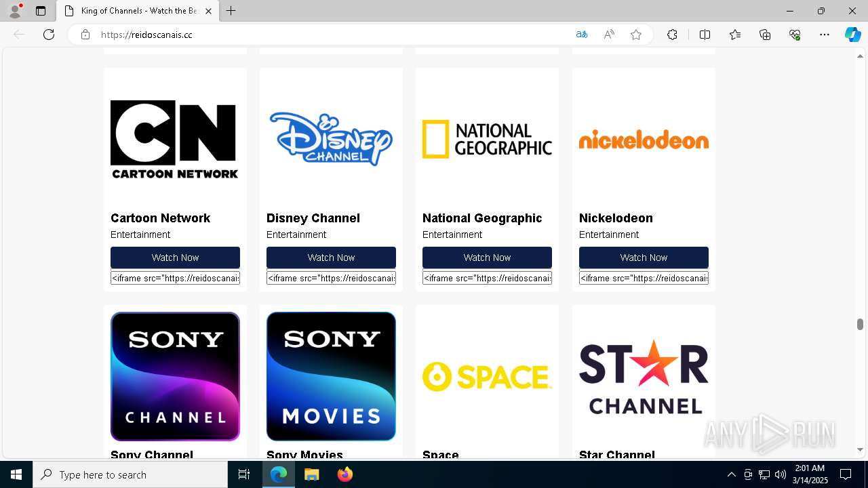Open Microsoft Edge from taskbar
Image resolution: width=868 pixels, height=488 pixels.
point(279,474)
